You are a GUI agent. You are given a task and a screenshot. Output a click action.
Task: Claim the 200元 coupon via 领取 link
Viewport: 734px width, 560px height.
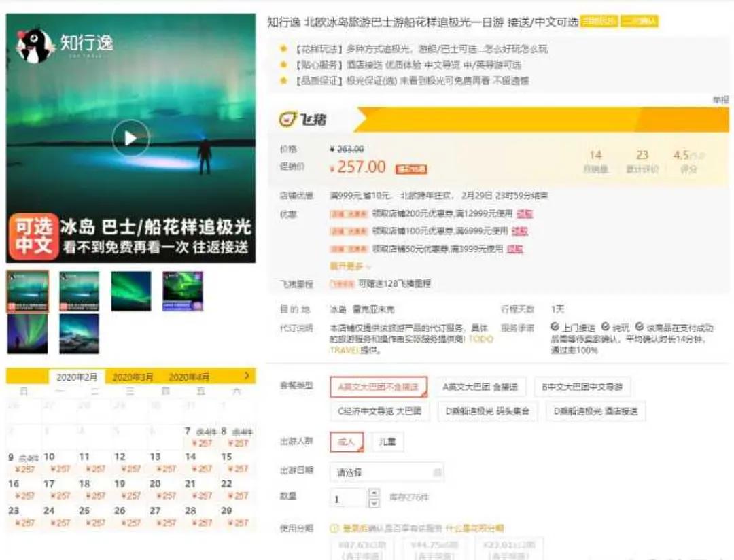tap(524, 214)
